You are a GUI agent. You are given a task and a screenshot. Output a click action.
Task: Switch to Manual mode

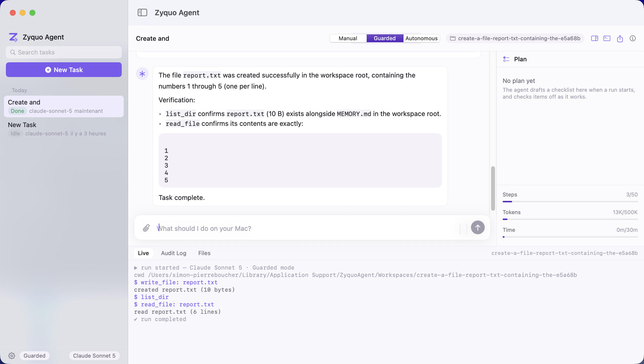[348, 38]
